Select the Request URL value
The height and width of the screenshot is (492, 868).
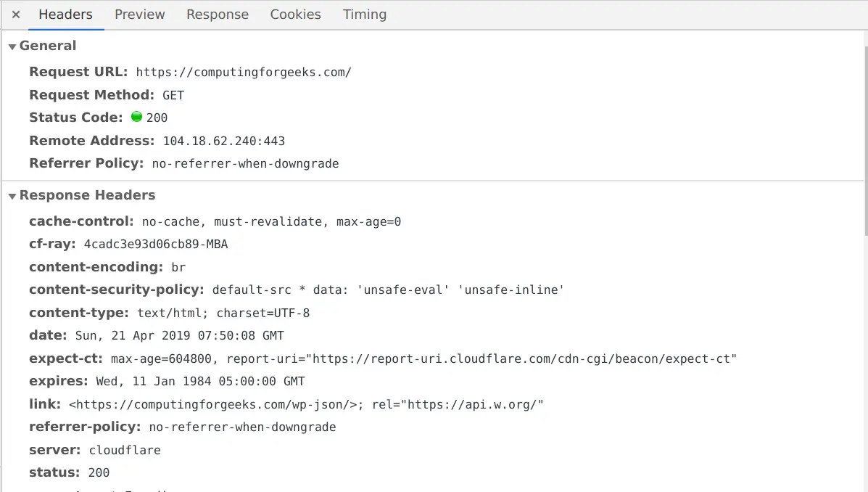[x=244, y=72]
